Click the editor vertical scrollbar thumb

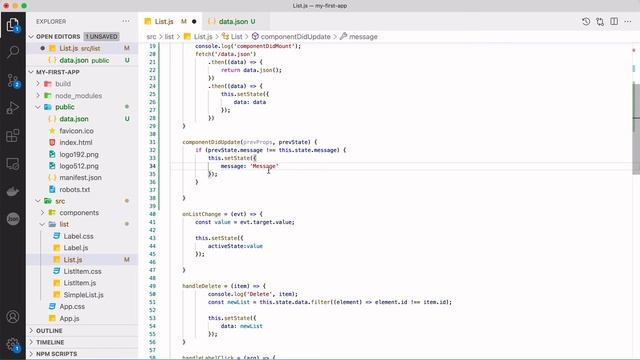(x=636, y=129)
